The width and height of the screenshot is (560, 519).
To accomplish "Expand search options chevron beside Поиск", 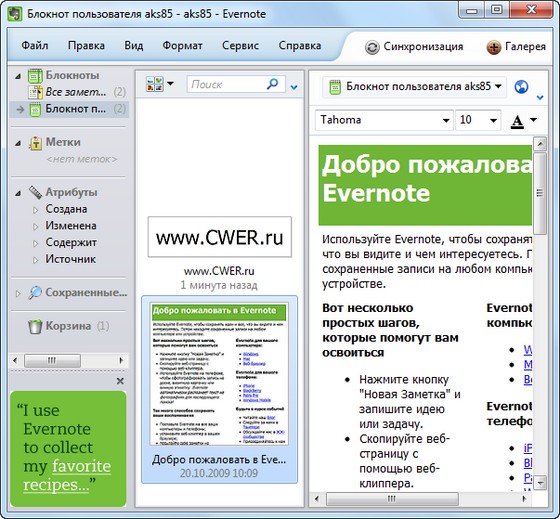I will (x=294, y=87).
